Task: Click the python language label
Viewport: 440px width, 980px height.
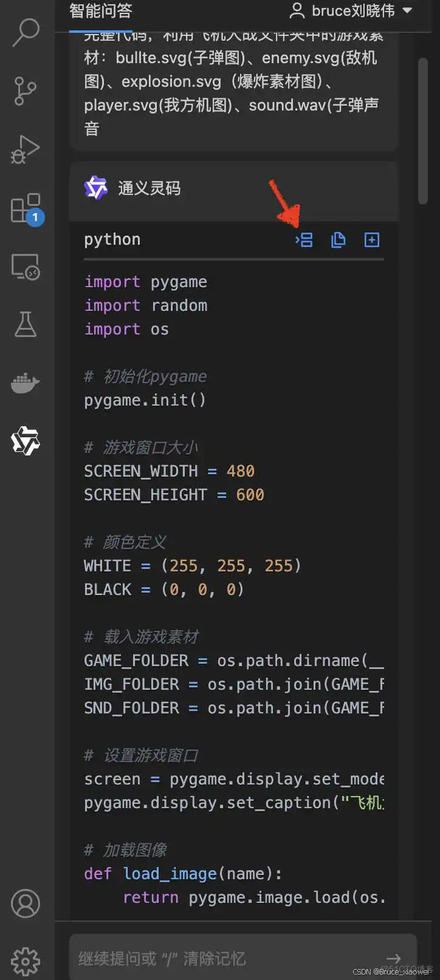Action: [x=112, y=240]
